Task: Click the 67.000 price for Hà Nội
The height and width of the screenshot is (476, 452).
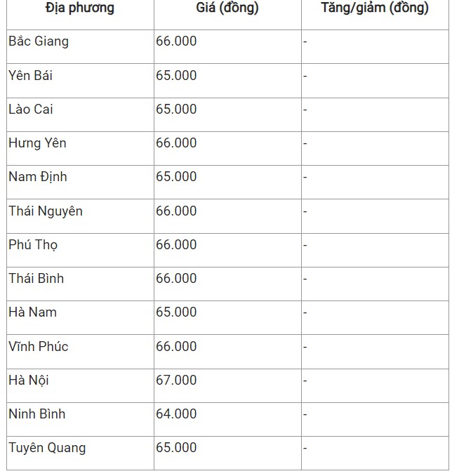Action: [176, 381]
